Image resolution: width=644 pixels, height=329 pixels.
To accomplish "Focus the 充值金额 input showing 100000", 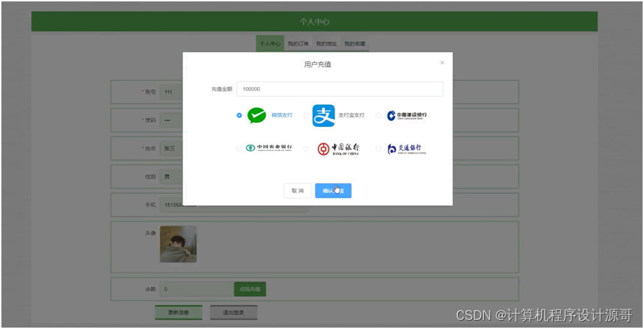I will click(x=340, y=88).
